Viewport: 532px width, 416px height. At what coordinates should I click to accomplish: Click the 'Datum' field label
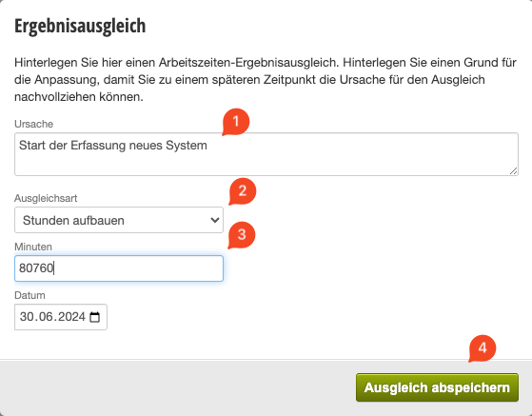30,295
